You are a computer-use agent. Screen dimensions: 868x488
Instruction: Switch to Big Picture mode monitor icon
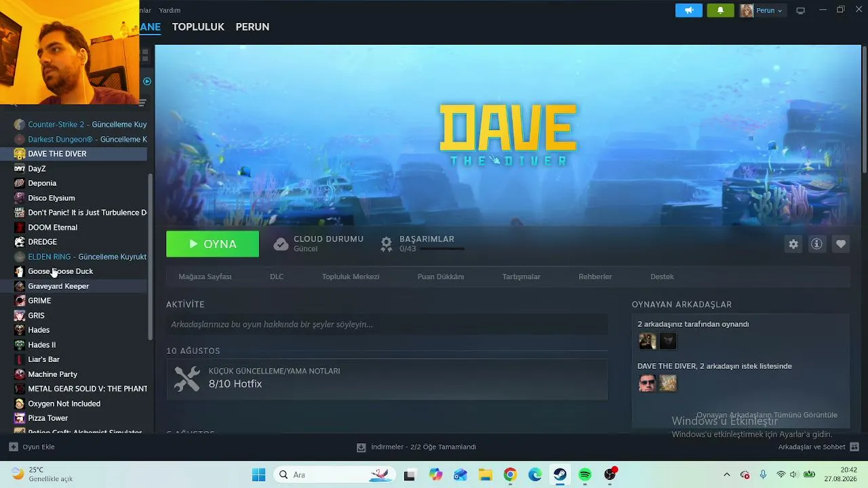point(800,10)
